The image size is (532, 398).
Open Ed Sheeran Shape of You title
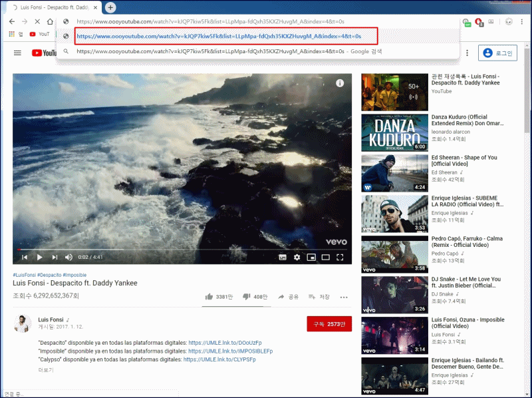coord(464,160)
